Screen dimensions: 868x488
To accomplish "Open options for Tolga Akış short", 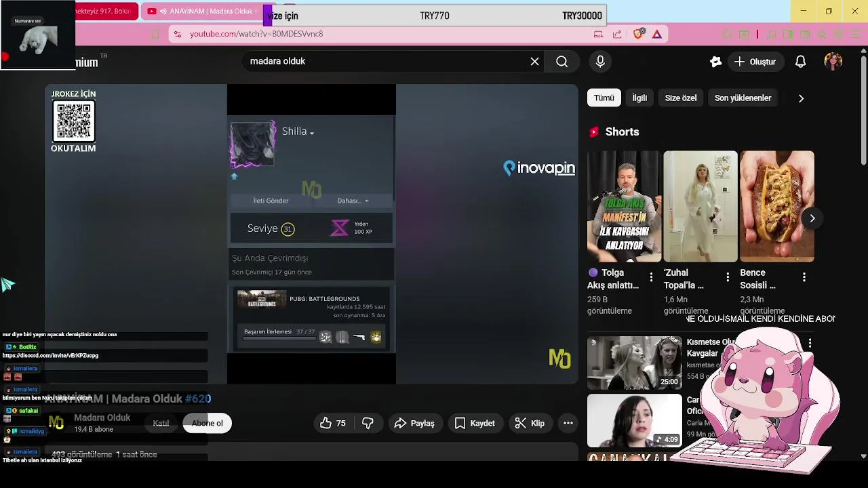I will click(x=651, y=277).
